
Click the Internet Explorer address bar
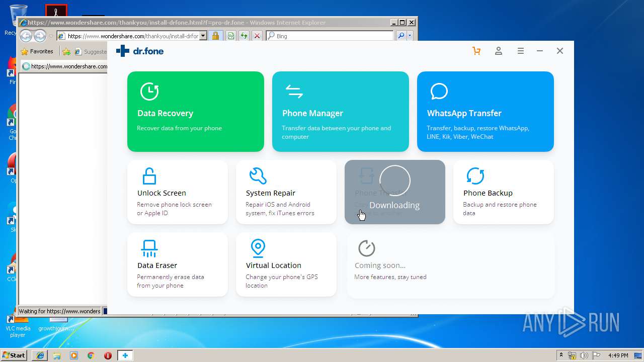click(x=132, y=36)
